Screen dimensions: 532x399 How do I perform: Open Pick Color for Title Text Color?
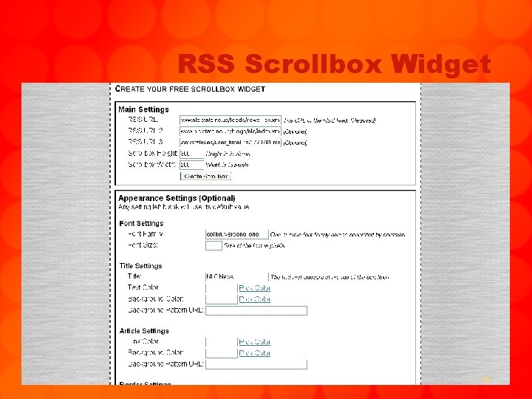[x=254, y=288]
